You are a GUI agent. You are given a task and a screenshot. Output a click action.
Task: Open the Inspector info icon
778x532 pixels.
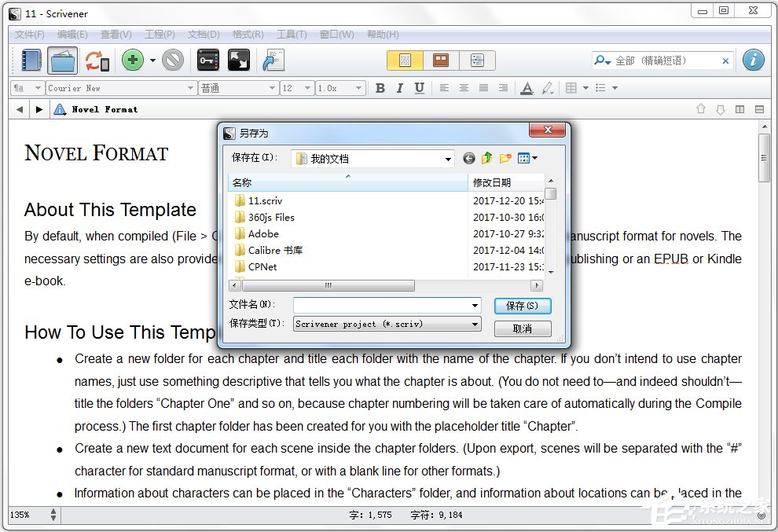tap(753, 61)
